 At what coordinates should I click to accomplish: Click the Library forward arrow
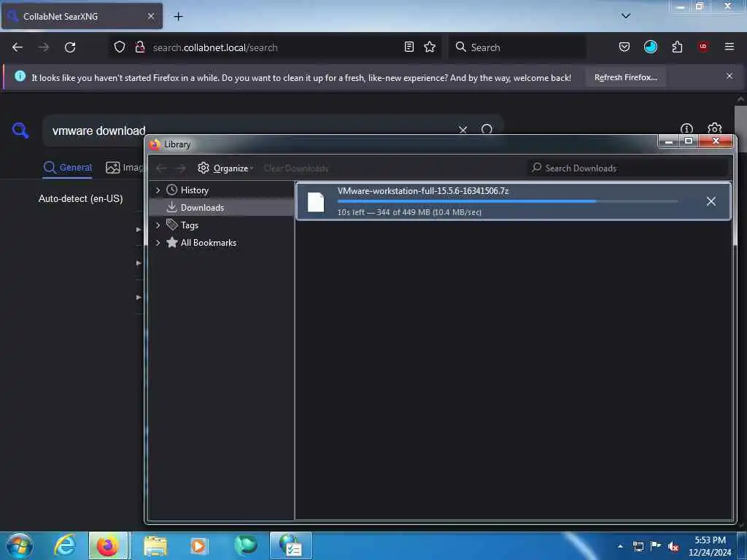click(180, 168)
